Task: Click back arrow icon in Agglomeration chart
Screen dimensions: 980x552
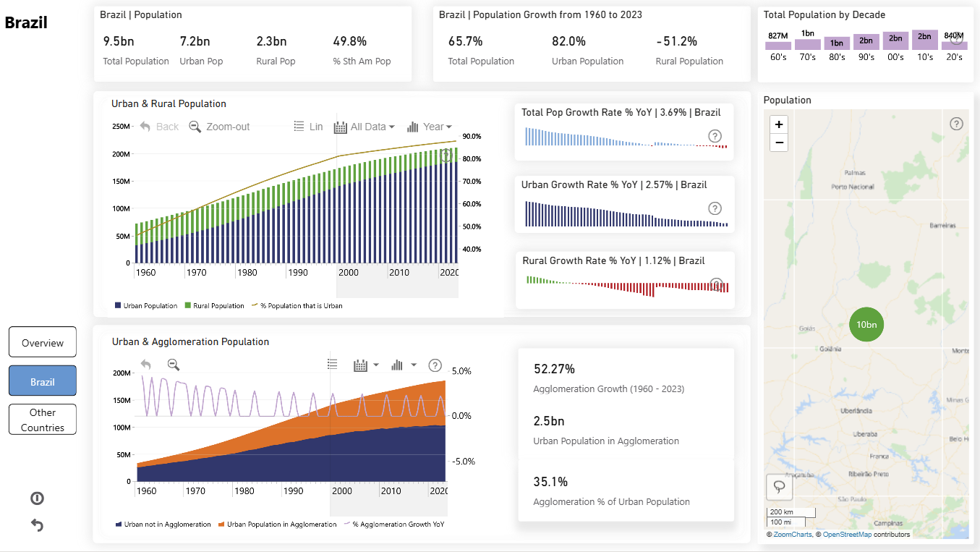Action: pyautogui.click(x=146, y=365)
